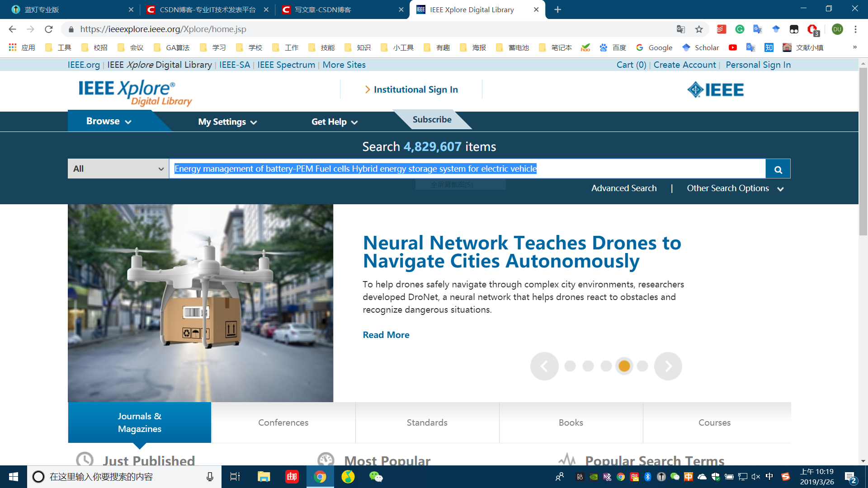
Task: Switch to the Conferences tab
Action: (283, 422)
